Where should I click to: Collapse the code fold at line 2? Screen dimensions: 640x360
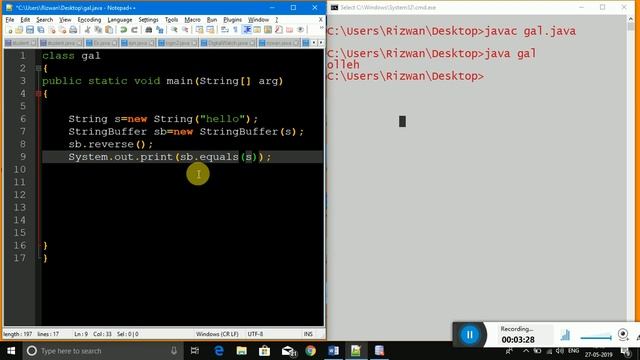pos(38,68)
